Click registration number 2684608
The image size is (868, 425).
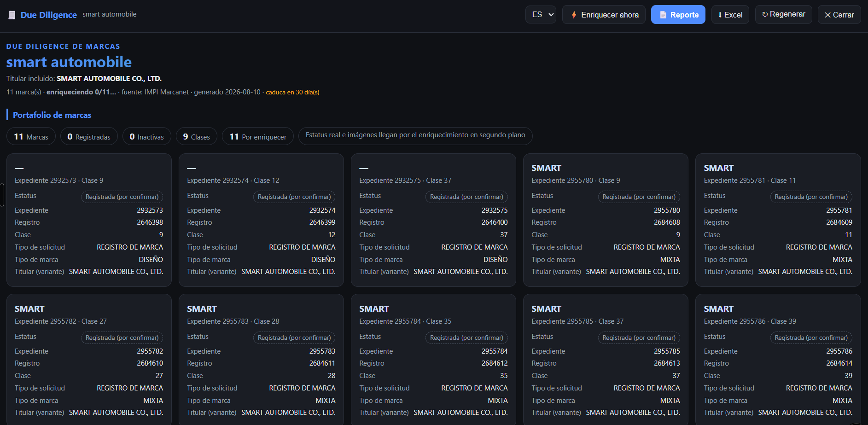(x=667, y=222)
